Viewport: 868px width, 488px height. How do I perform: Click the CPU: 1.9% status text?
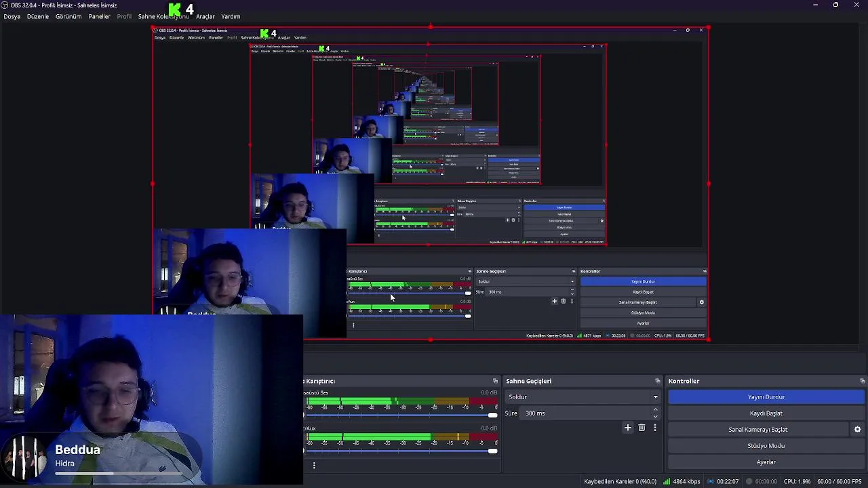point(797,481)
